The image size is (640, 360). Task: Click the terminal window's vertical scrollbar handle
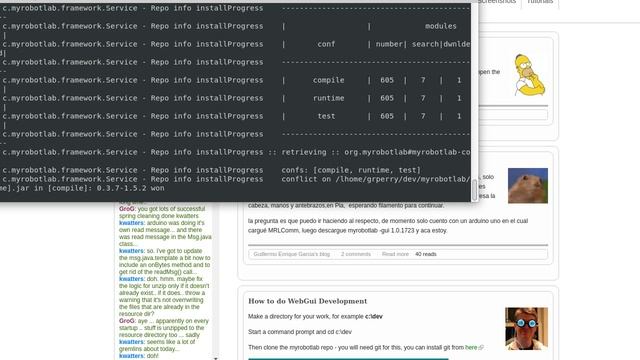click(474, 190)
